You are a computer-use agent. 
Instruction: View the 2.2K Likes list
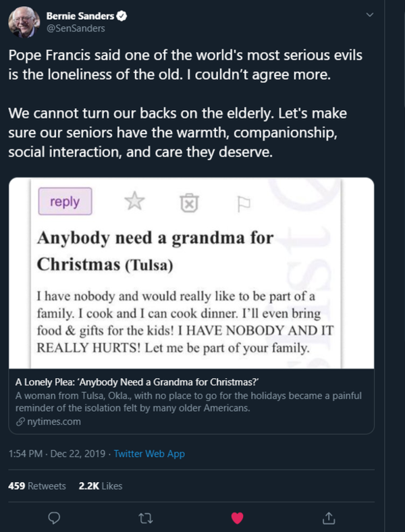click(x=101, y=485)
